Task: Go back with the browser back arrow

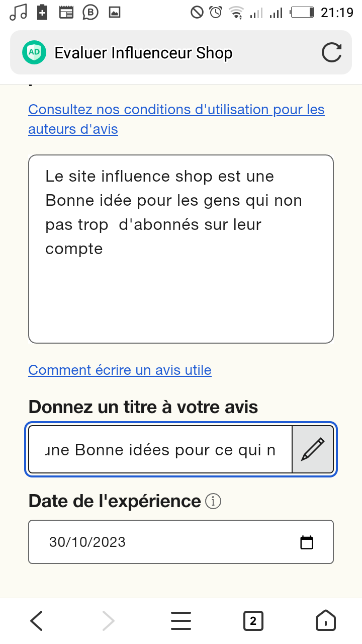Action: [x=36, y=620]
